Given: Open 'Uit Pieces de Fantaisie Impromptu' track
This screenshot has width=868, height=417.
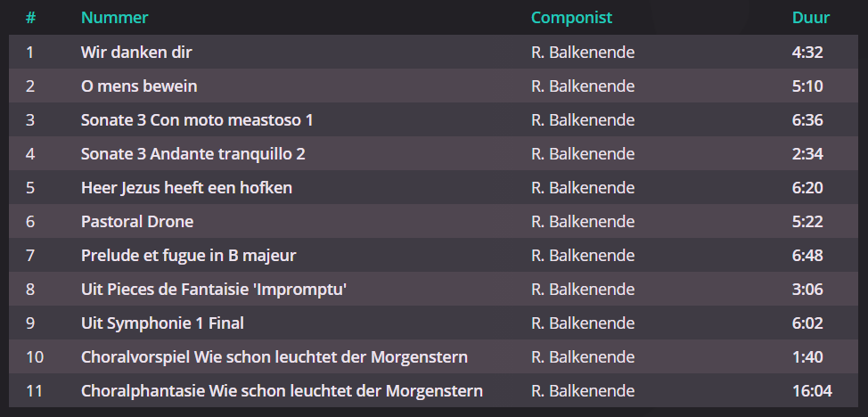Looking at the screenshot, I should coord(433,289).
